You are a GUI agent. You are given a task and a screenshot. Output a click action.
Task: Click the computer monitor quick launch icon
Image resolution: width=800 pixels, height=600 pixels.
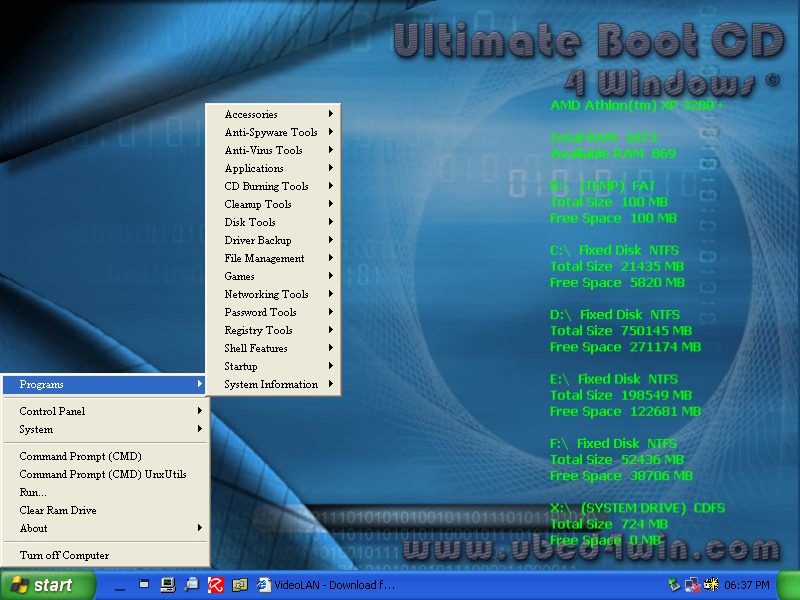point(167,585)
